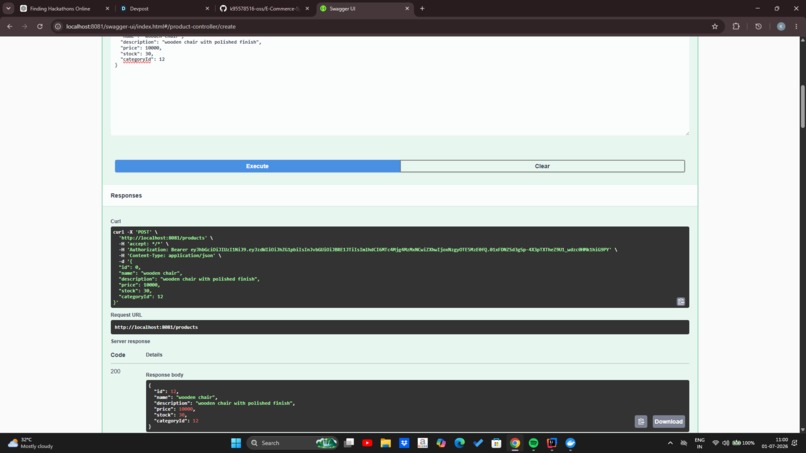Screen dimensions: 806x453
Task: Open the Amazon taskbar app
Action: [423, 443]
